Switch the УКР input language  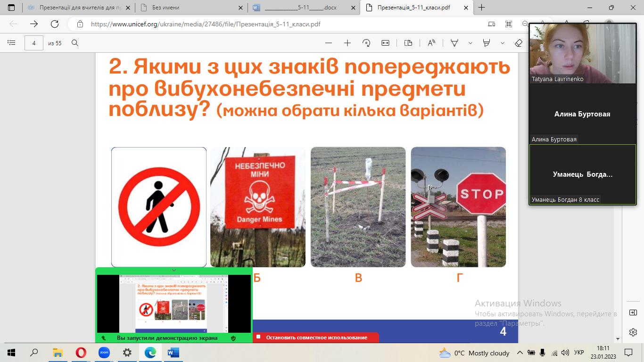click(x=579, y=353)
